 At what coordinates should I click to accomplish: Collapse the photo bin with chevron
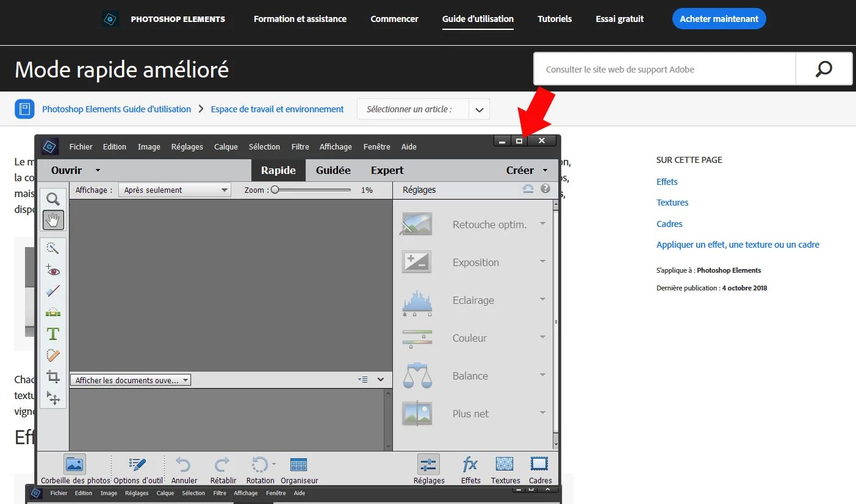[x=381, y=380]
